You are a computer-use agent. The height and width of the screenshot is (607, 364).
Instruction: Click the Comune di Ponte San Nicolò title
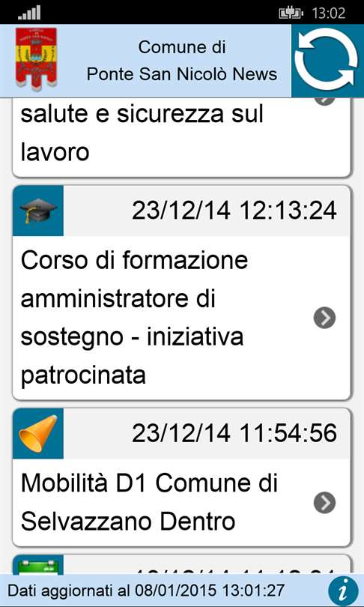tap(182, 61)
